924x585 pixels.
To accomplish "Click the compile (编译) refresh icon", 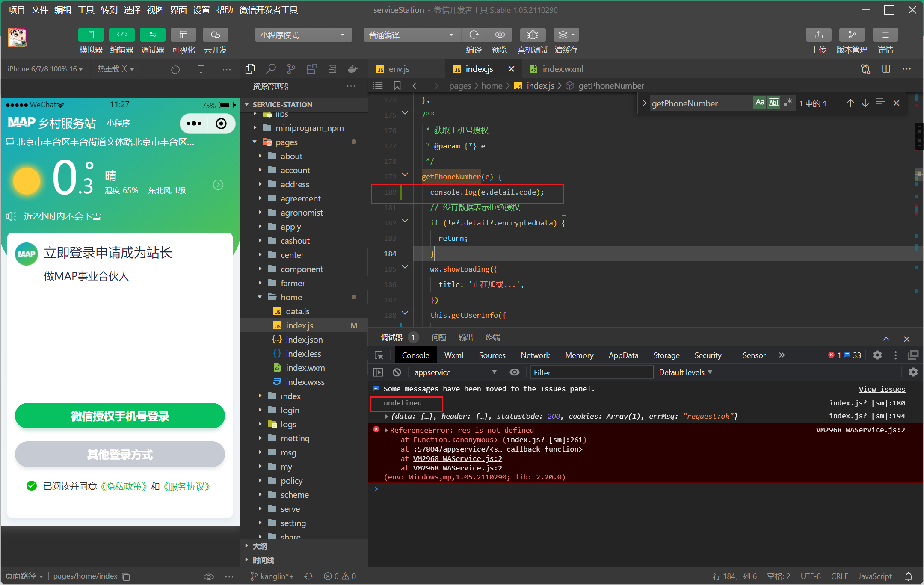I will click(474, 35).
